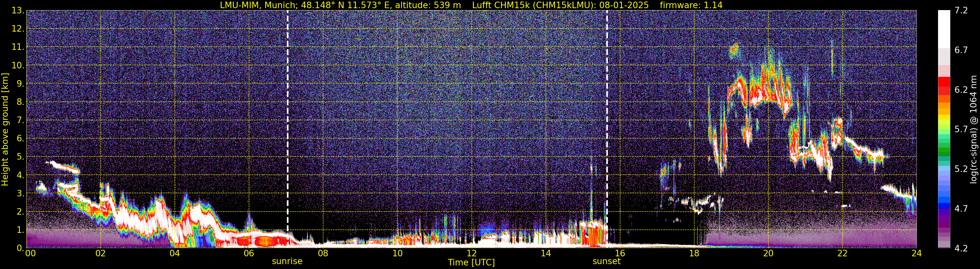Click the "10" tick on the time axis
980x269 pixels.
click(397, 253)
